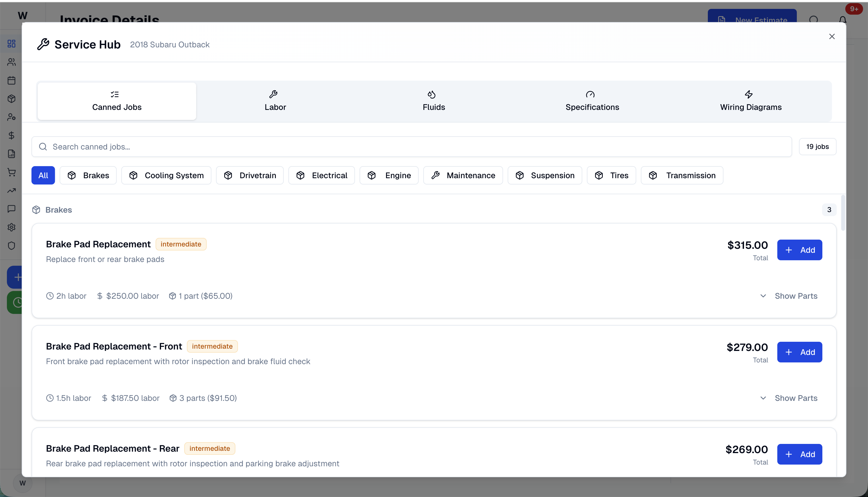Click the box icon beside Brakes section header
Image resolution: width=868 pixels, height=497 pixels.
[x=36, y=210]
